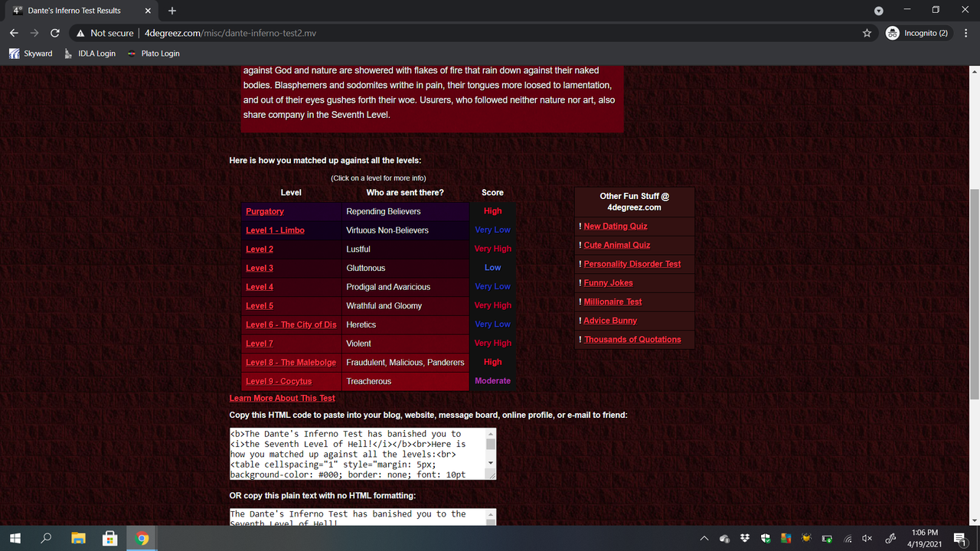Unmute the system volume speaker icon
Image resolution: width=980 pixels, height=551 pixels.
(867, 538)
